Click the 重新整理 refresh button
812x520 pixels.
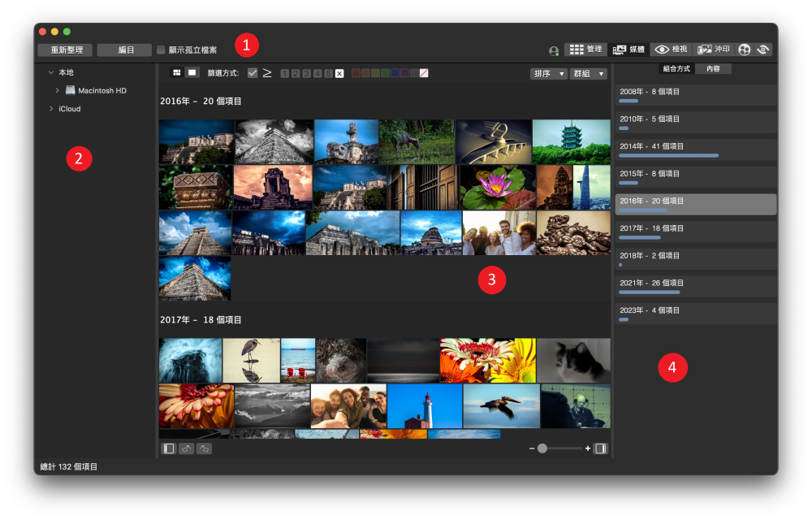[x=66, y=50]
